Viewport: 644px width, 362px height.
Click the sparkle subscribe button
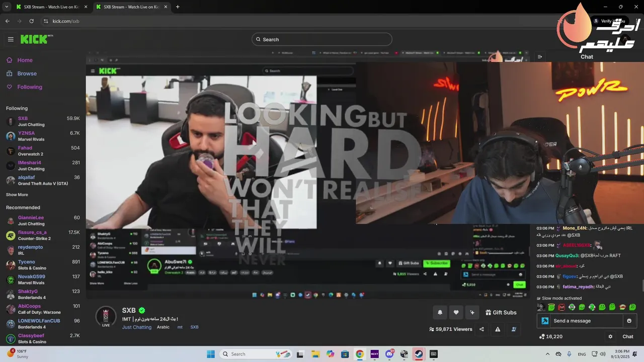point(472,312)
